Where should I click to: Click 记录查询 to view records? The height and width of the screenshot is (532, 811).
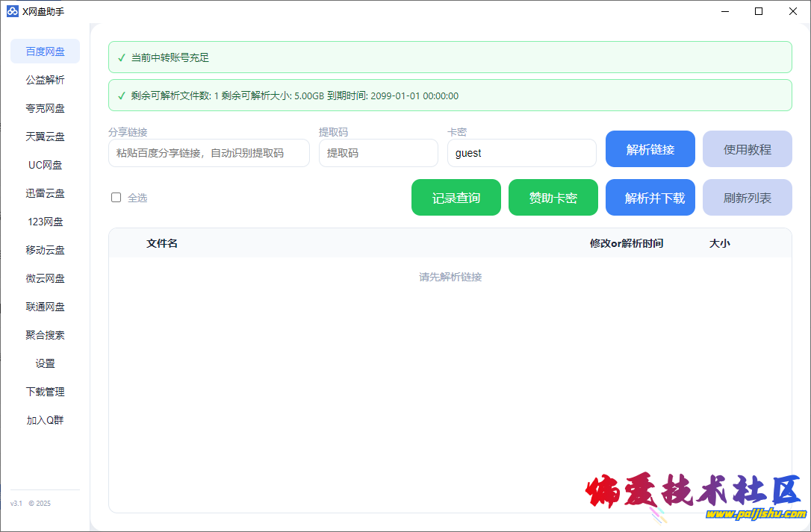point(456,197)
